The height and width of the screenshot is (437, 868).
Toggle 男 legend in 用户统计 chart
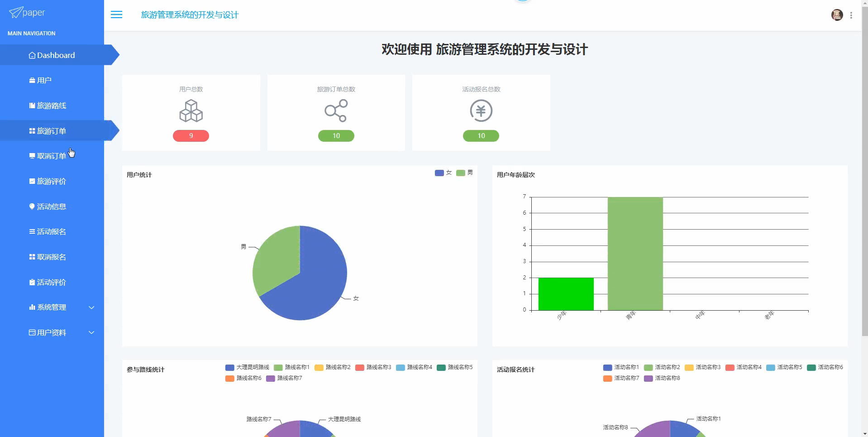tap(465, 173)
